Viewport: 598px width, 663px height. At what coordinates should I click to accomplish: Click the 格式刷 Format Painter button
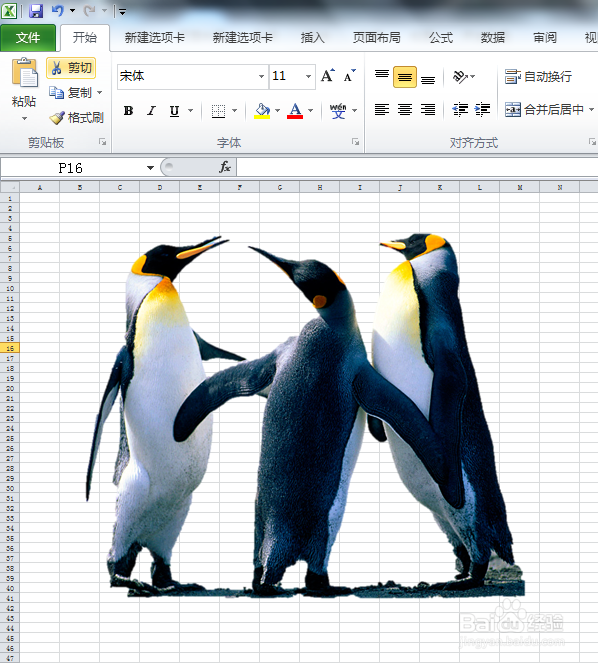click(76, 118)
